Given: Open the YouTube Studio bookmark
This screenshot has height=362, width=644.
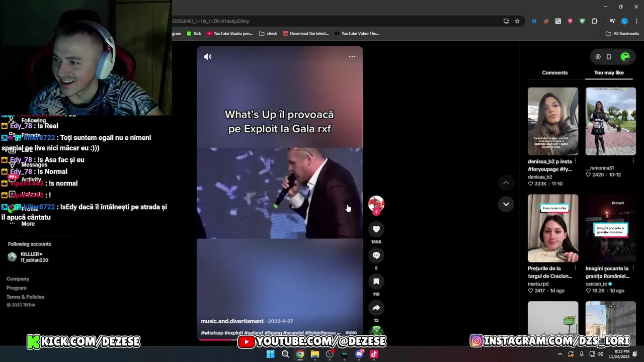Looking at the screenshot, I should [x=229, y=34].
